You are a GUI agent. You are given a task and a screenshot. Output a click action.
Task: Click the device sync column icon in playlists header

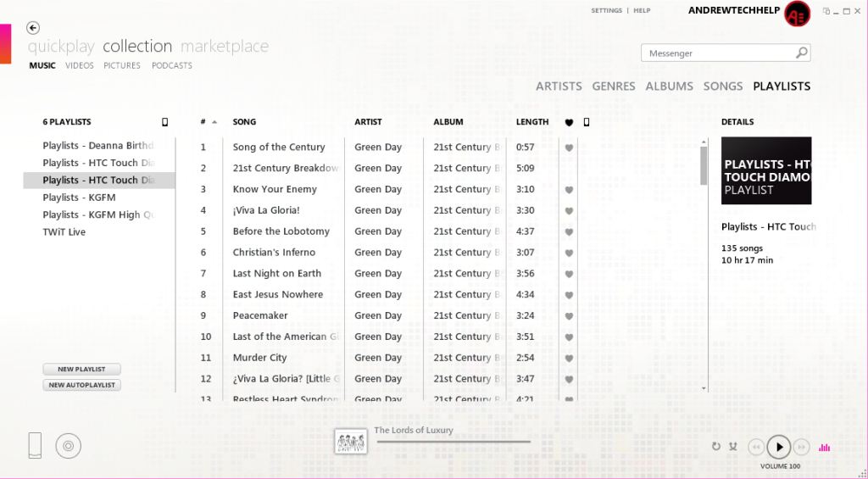(x=164, y=122)
